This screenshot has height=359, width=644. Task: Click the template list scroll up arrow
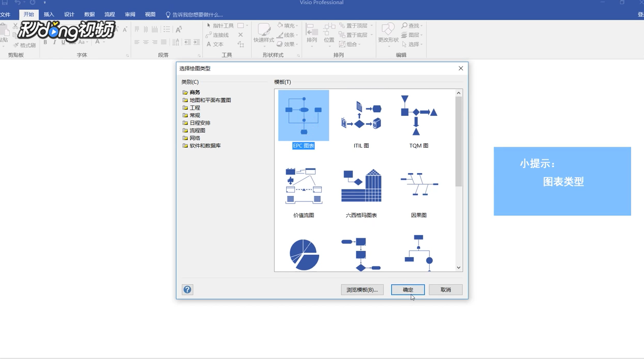459,93
